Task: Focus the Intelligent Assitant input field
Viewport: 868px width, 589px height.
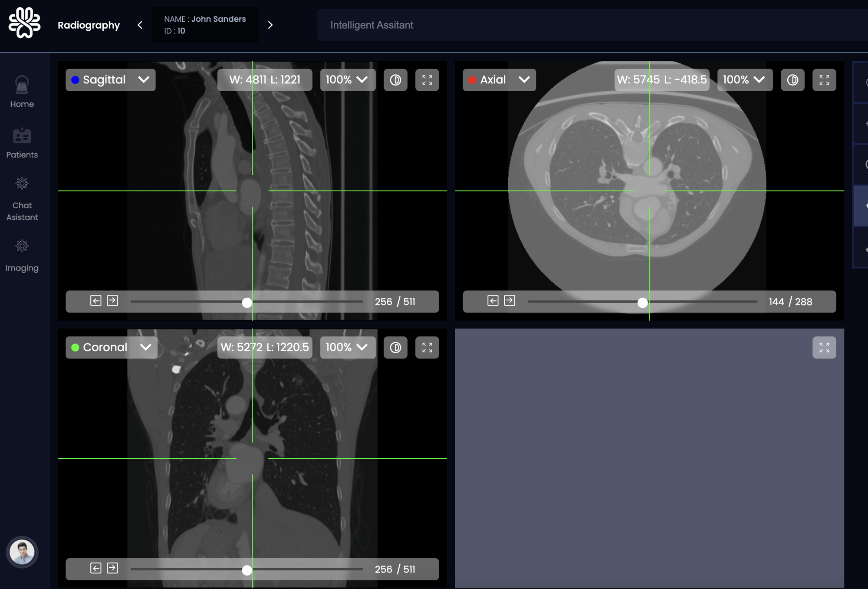Action: coord(592,25)
